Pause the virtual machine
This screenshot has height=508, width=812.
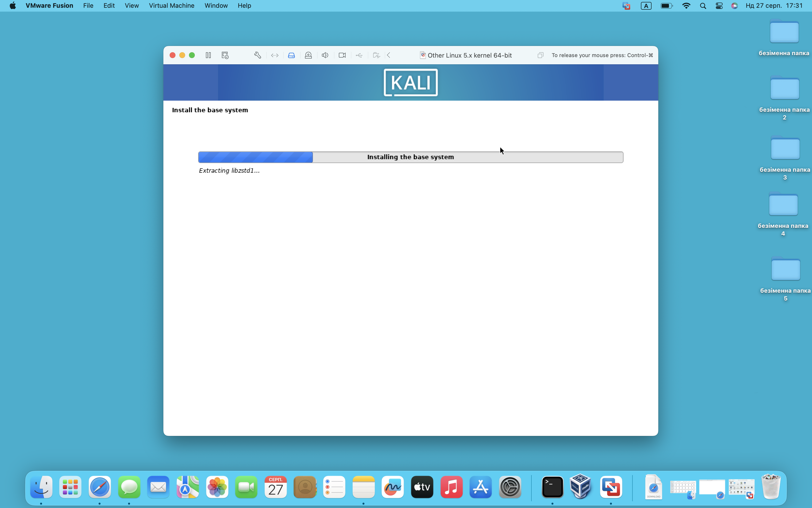click(208, 55)
